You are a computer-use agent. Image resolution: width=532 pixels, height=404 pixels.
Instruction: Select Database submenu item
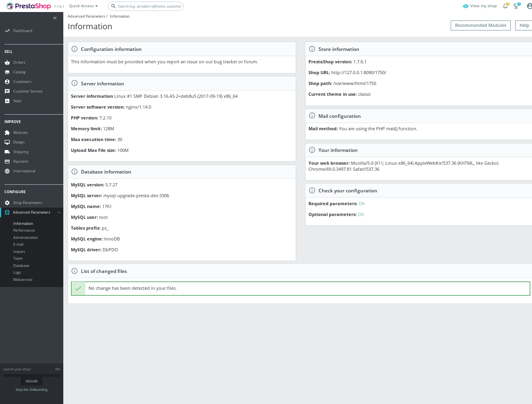point(21,266)
